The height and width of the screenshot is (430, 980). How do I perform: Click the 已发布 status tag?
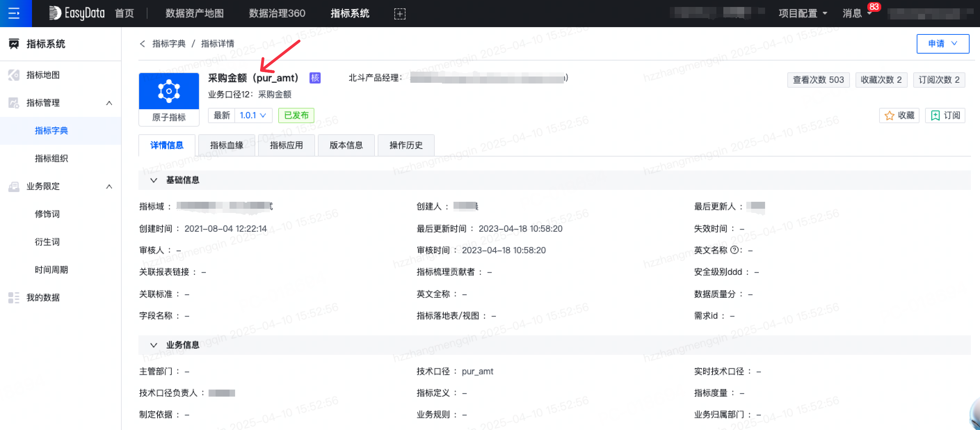click(296, 115)
